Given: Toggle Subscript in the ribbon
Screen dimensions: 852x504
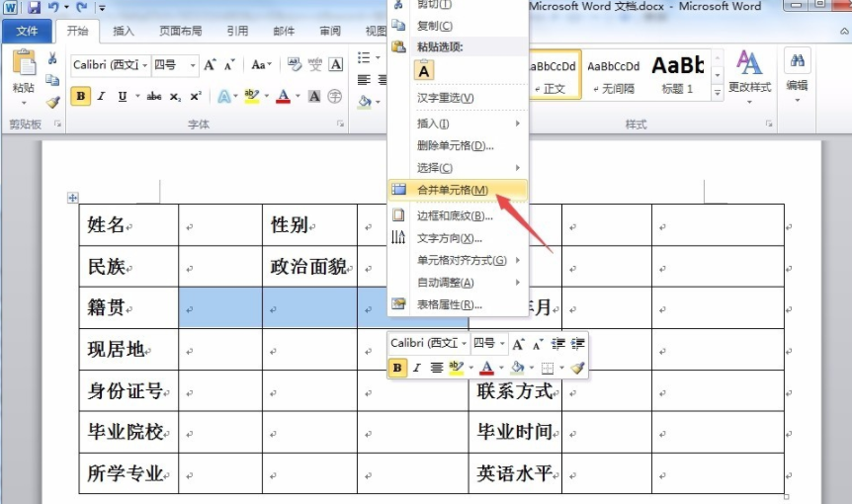Looking at the screenshot, I should click(x=175, y=97).
